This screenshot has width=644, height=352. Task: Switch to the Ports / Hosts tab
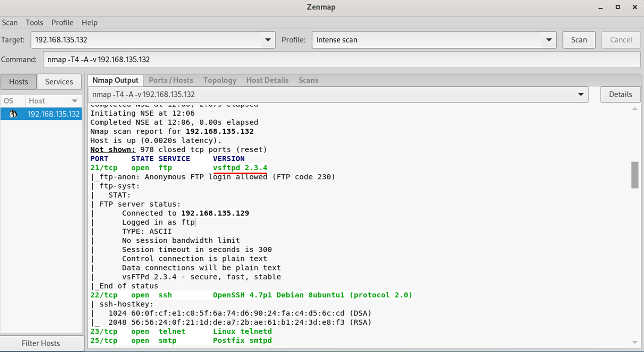(171, 80)
